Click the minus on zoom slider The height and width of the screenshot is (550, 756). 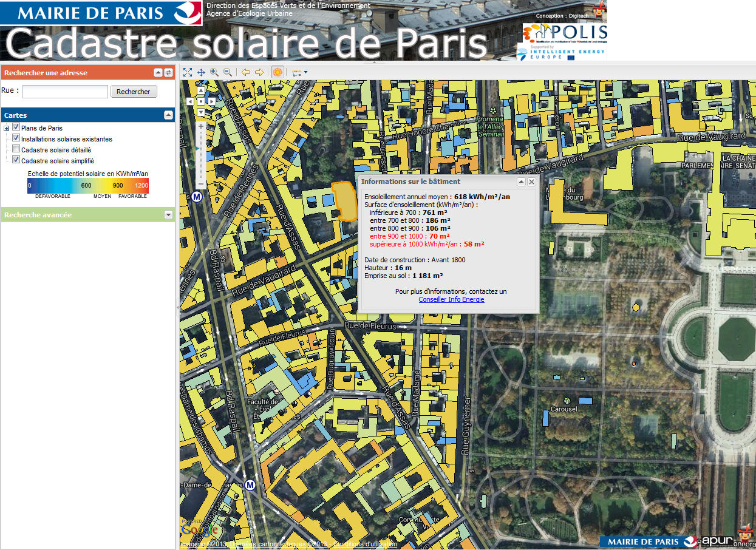[x=201, y=184]
